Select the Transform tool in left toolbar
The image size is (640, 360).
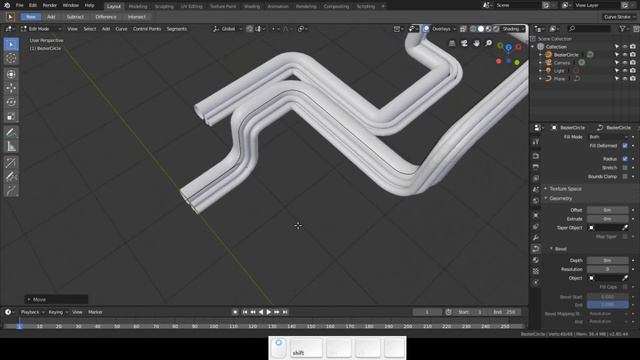tap(11, 74)
